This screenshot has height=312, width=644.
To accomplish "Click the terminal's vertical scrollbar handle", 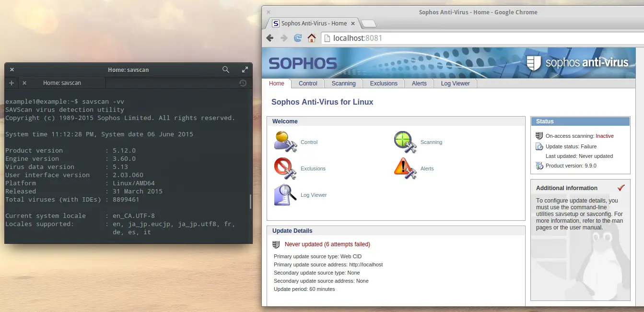I will pos(250,202).
